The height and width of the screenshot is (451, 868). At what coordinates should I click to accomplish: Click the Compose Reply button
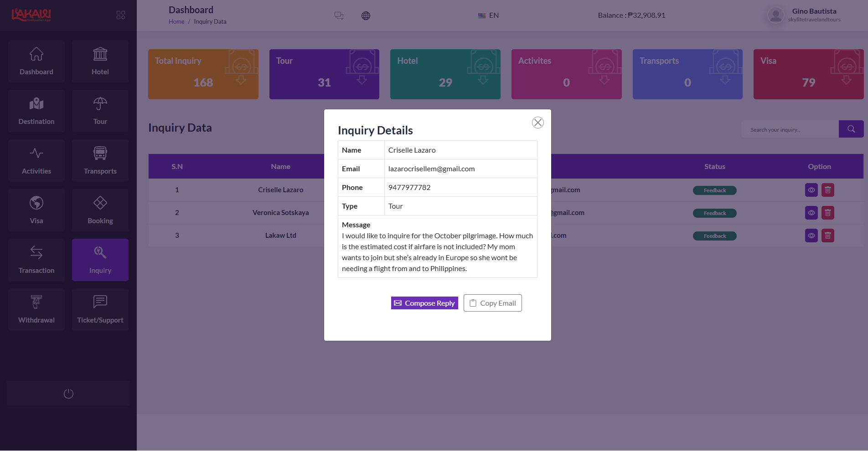424,303
